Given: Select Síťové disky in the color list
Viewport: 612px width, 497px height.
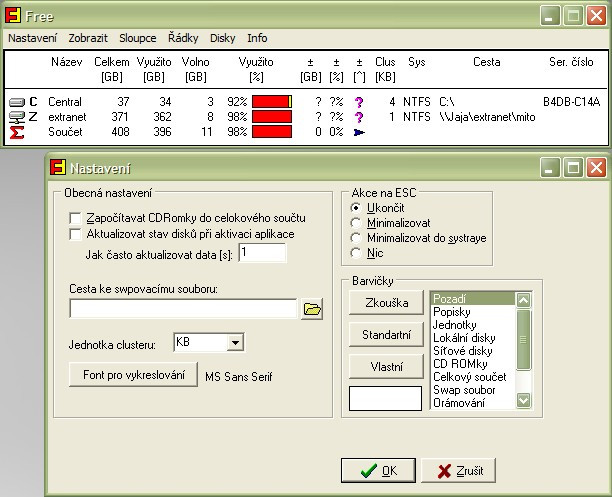Looking at the screenshot, I should [x=473, y=351].
